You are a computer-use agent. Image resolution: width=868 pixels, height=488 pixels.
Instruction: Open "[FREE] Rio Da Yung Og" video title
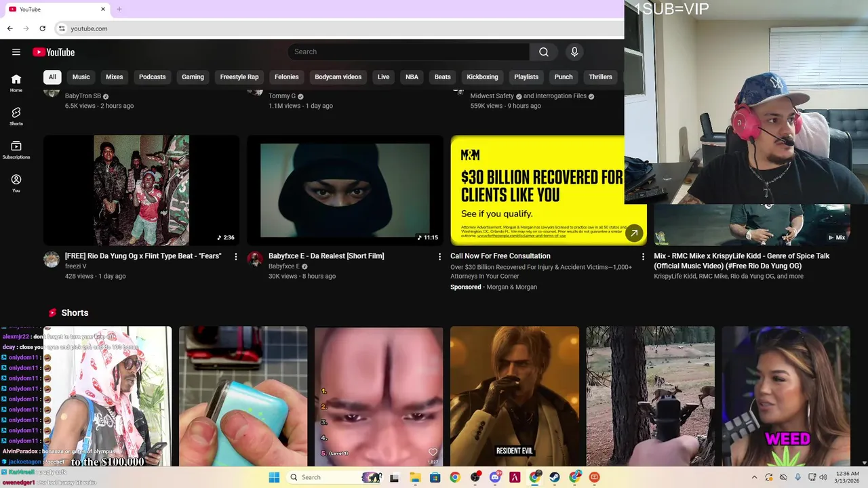click(x=143, y=256)
